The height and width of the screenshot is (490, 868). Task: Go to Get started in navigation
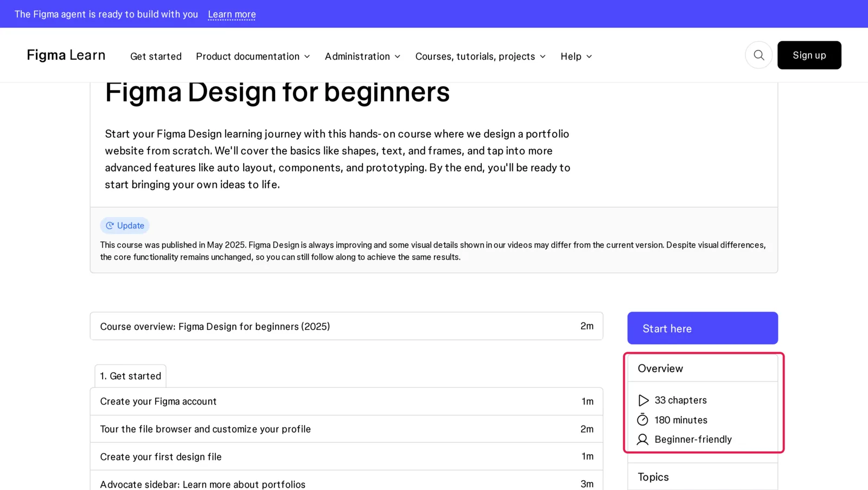[156, 56]
